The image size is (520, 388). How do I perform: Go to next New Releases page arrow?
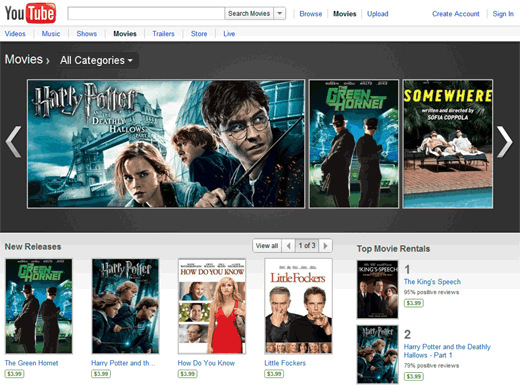pyautogui.click(x=325, y=246)
